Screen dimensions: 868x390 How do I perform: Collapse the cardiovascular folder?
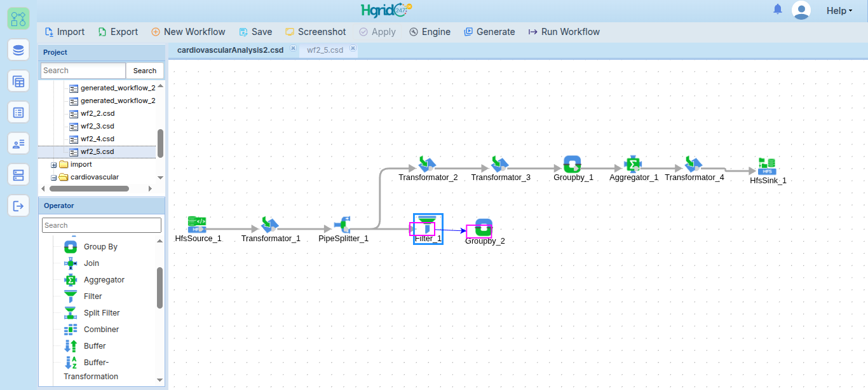point(54,178)
